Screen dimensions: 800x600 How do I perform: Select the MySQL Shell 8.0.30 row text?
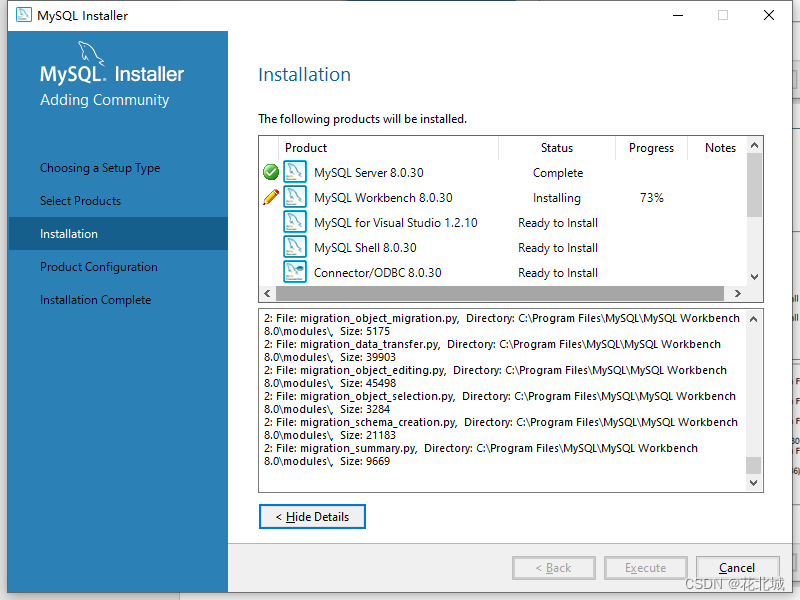[365, 248]
